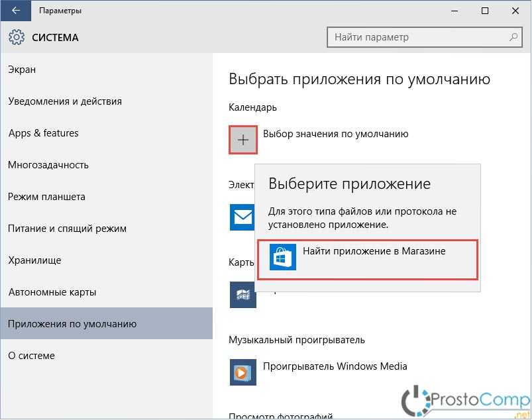The image size is (532, 420).
Task: Click the Найти параметр search field
Action: [417, 37]
